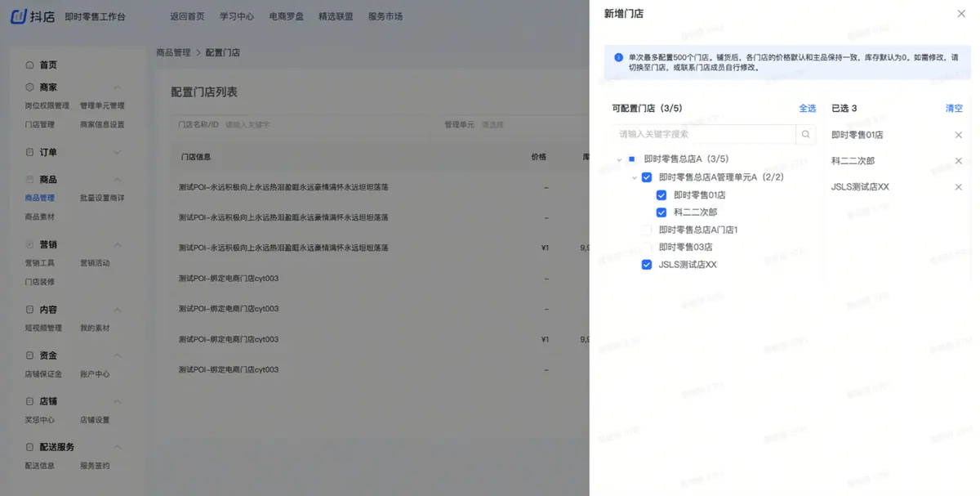Collapse the 即时零售总店A tree node

pos(619,159)
